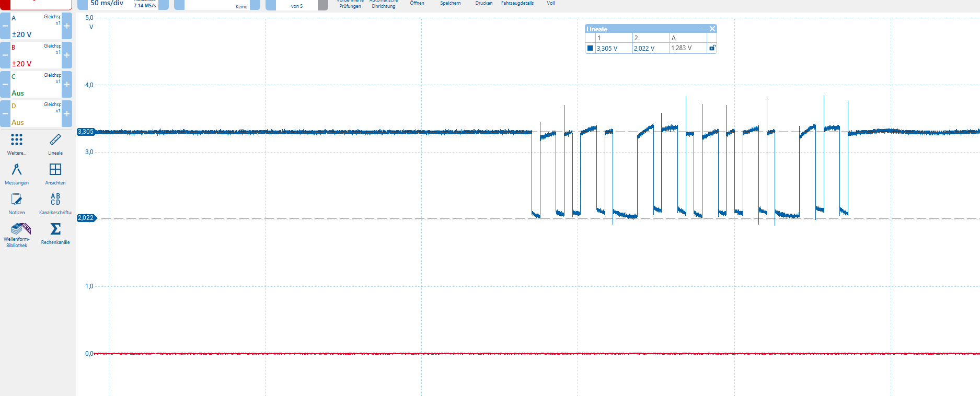Click the blue channel square in Lineale panel
980x396 pixels.
pyautogui.click(x=590, y=48)
